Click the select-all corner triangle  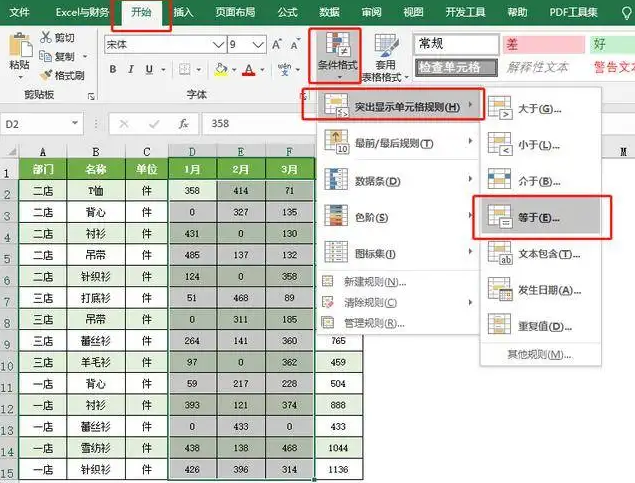tap(11, 151)
